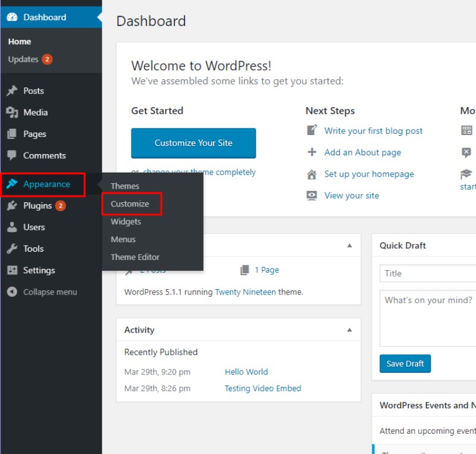Choose Themes from the Appearance flyout
The image size is (476, 454).
(x=125, y=186)
